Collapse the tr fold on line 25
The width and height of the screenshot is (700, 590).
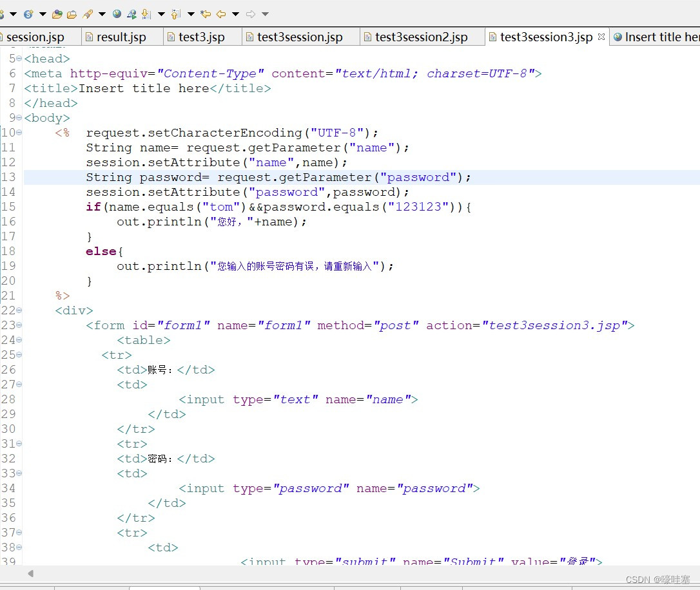pyautogui.click(x=19, y=354)
